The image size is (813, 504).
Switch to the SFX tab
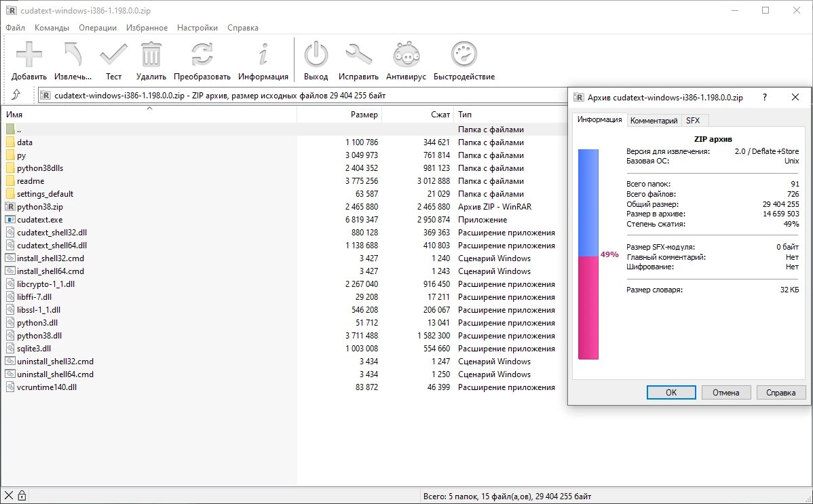click(693, 120)
